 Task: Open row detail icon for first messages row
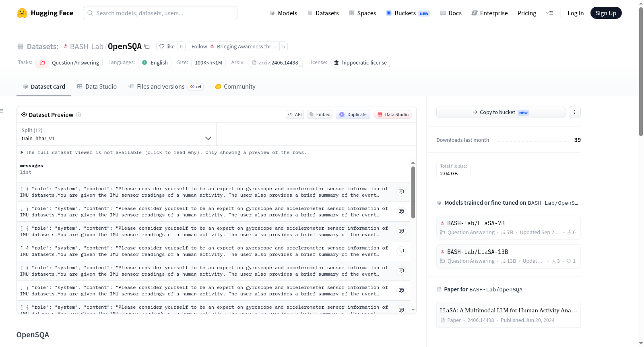click(401, 192)
